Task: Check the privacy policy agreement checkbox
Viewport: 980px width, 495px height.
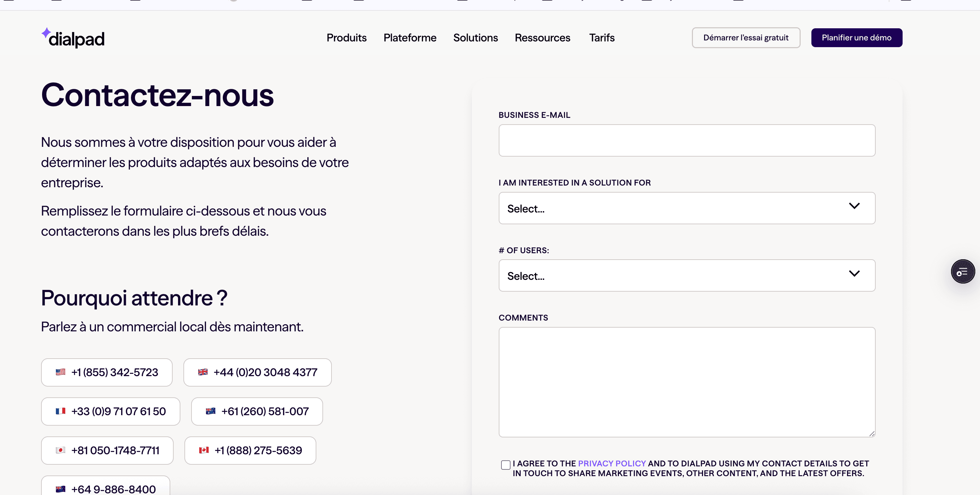Action: click(x=505, y=465)
